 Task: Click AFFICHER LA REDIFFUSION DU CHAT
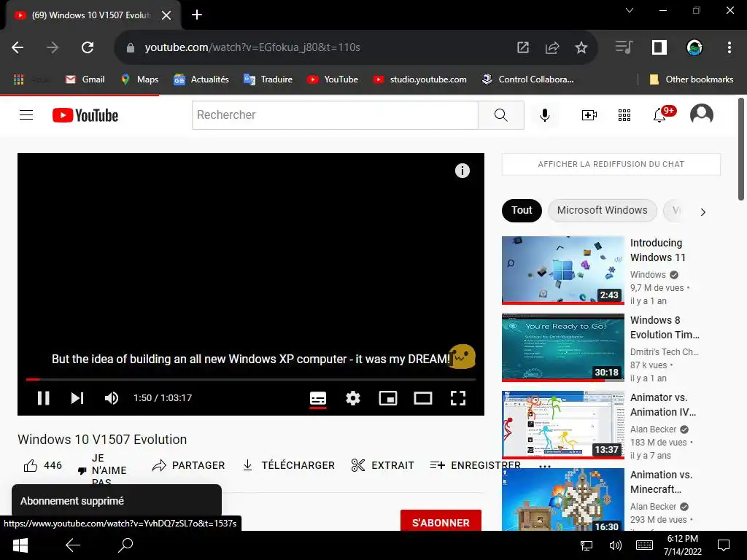(x=611, y=164)
